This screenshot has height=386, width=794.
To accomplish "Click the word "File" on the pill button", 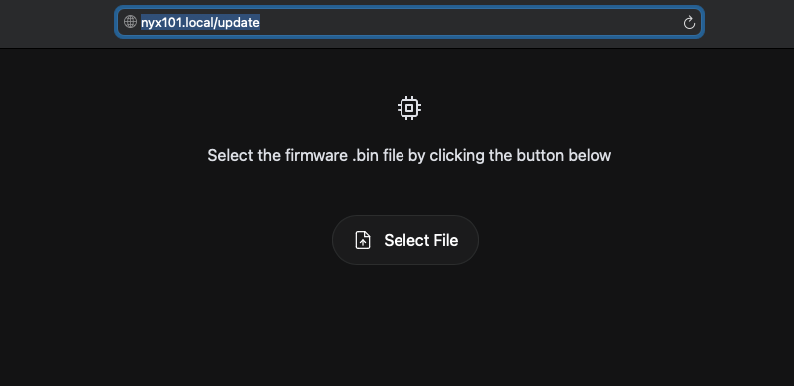I will point(446,240).
